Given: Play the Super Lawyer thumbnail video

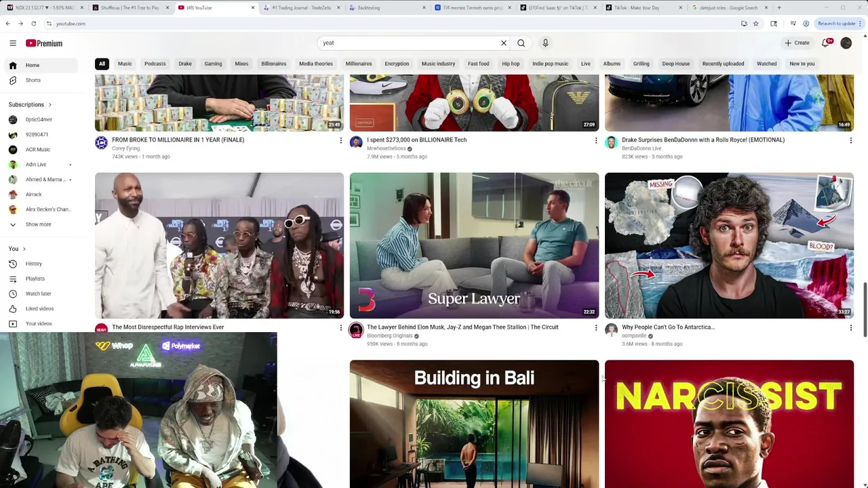Looking at the screenshot, I should [x=474, y=245].
